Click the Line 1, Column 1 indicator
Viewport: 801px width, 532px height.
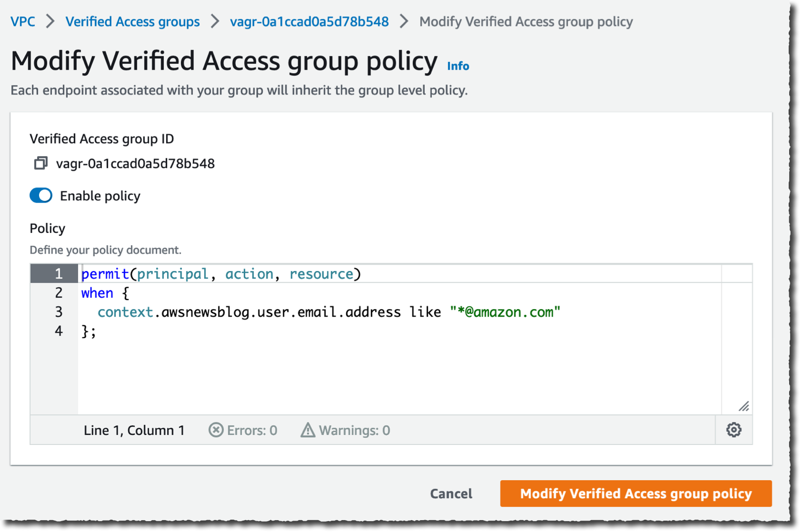(x=134, y=430)
